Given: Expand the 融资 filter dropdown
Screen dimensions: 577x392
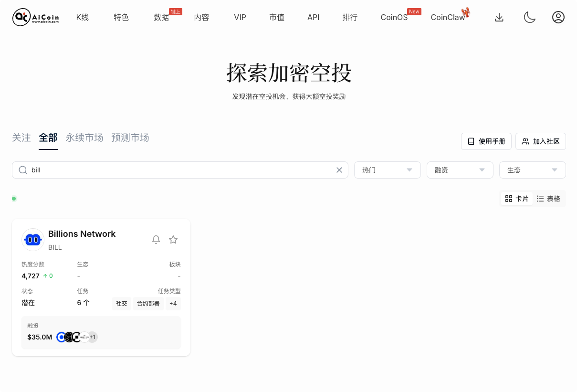Looking at the screenshot, I should [x=460, y=170].
